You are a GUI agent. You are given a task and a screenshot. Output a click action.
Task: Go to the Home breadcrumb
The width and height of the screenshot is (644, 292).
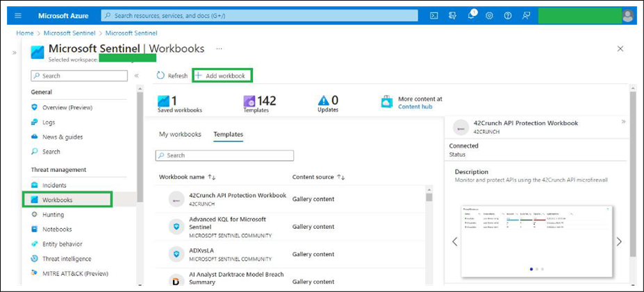point(24,33)
